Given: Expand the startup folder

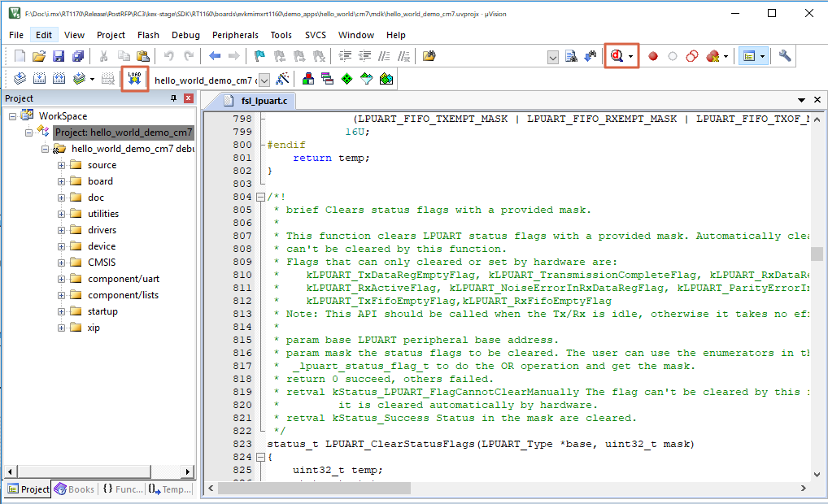Looking at the screenshot, I should pyautogui.click(x=61, y=312).
